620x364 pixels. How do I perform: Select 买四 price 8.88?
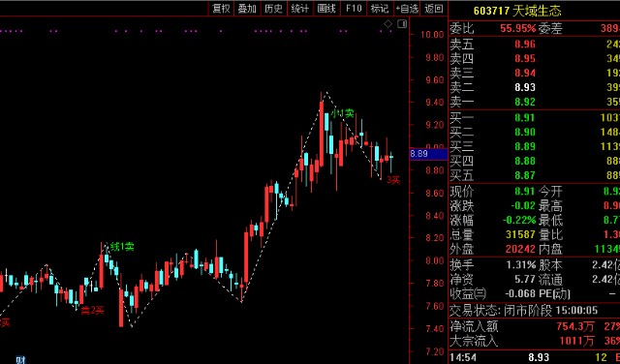[x=525, y=161]
